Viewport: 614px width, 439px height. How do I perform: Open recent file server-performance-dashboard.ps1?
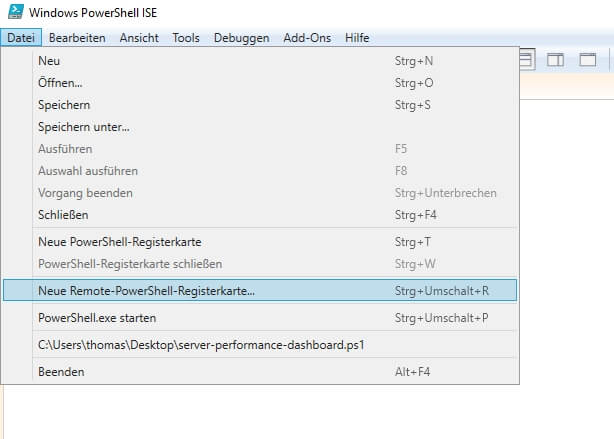pyautogui.click(x=260, y=345)
